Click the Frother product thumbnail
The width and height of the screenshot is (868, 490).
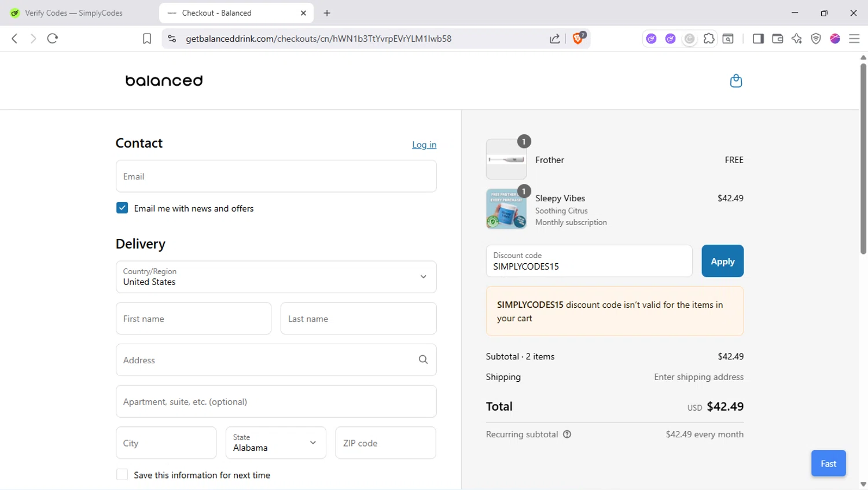click(x=506, y=159)
